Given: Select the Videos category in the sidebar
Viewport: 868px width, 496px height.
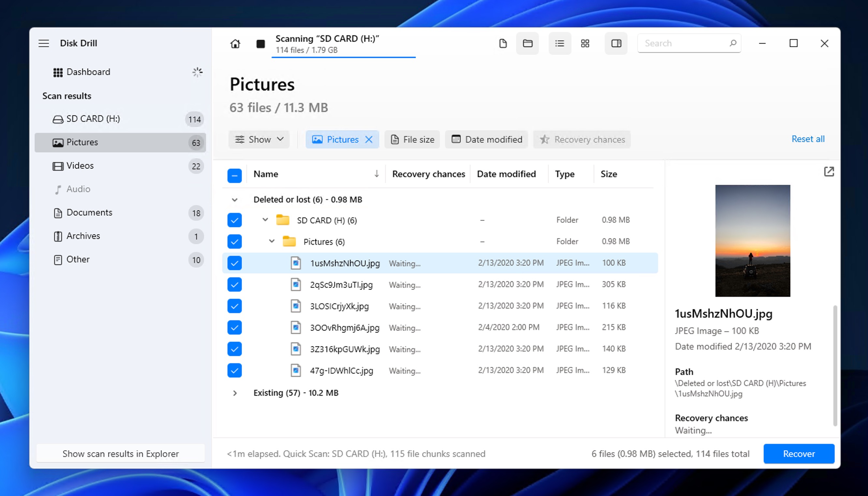Looking at the screenshot, I should 80,166.
